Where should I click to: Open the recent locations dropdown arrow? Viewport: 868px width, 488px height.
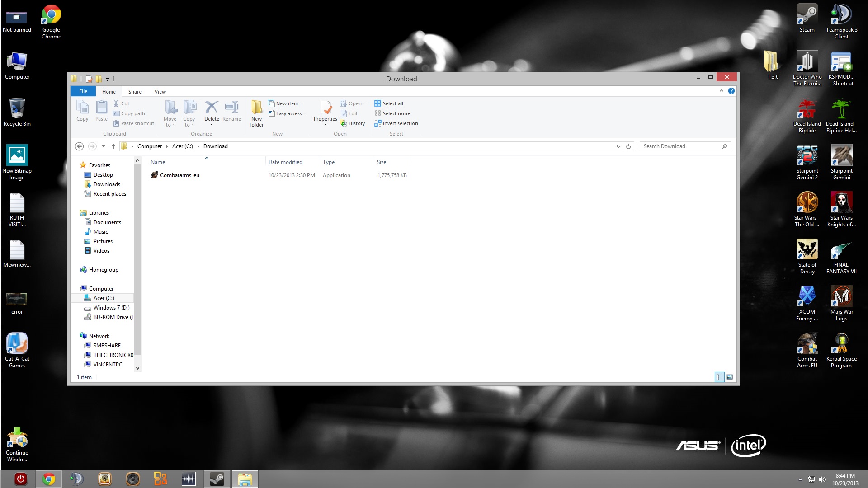tap(103, 146)
